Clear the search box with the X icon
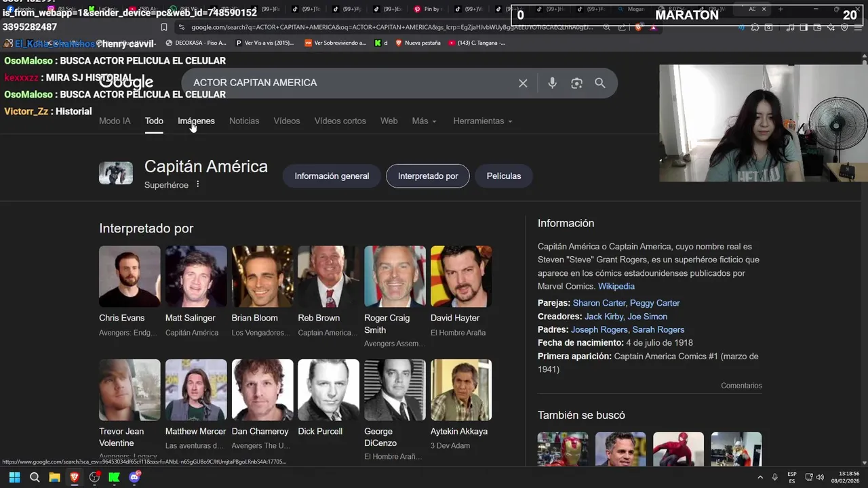The image size is (868, 488). pos(523,83)
